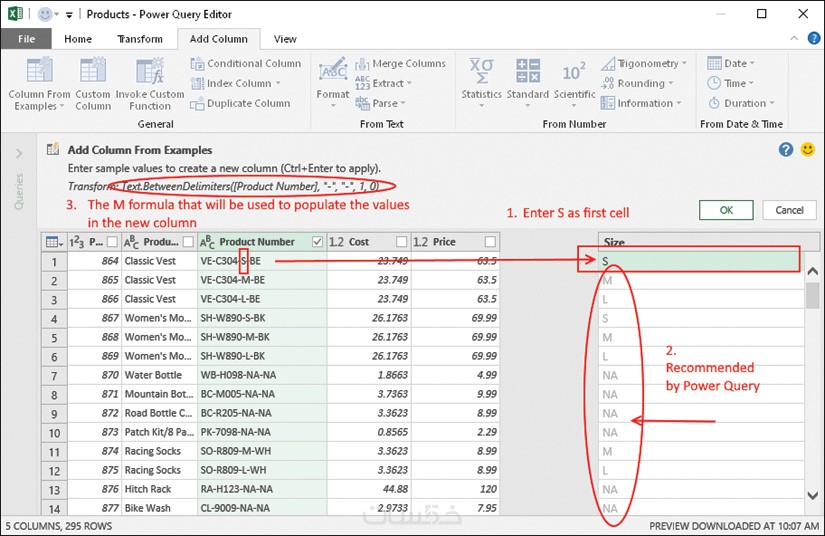Click the 44.88 cost cell
This screenshot has height=536, width=825.
(x=369, y=489)
